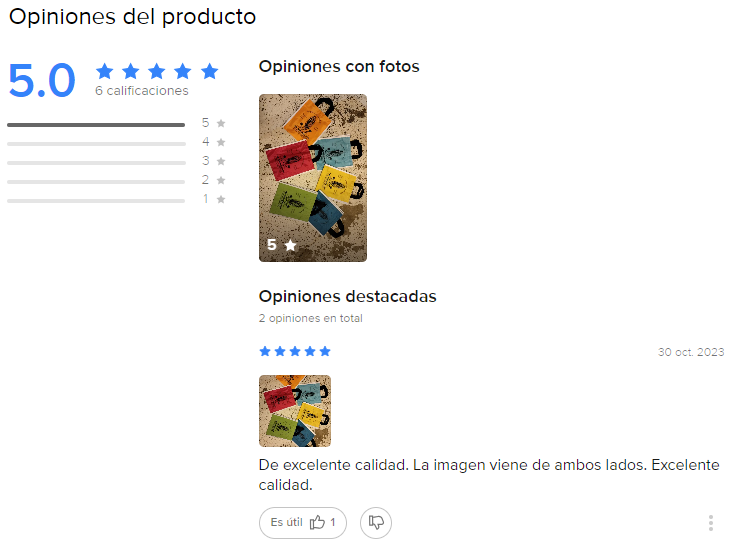Screen dimensions: 740x547
Task: Click the thumbs-up icon in Es útil
Action: (x=318, y=522)
